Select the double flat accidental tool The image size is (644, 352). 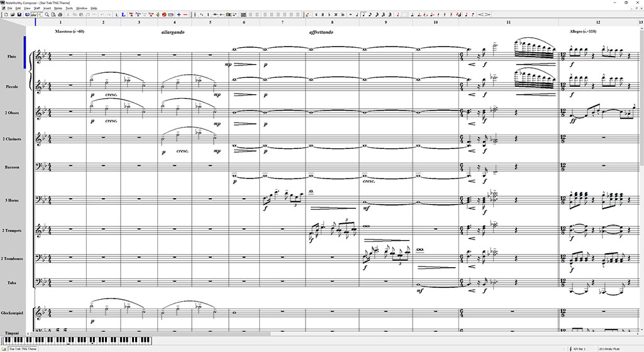343,14
